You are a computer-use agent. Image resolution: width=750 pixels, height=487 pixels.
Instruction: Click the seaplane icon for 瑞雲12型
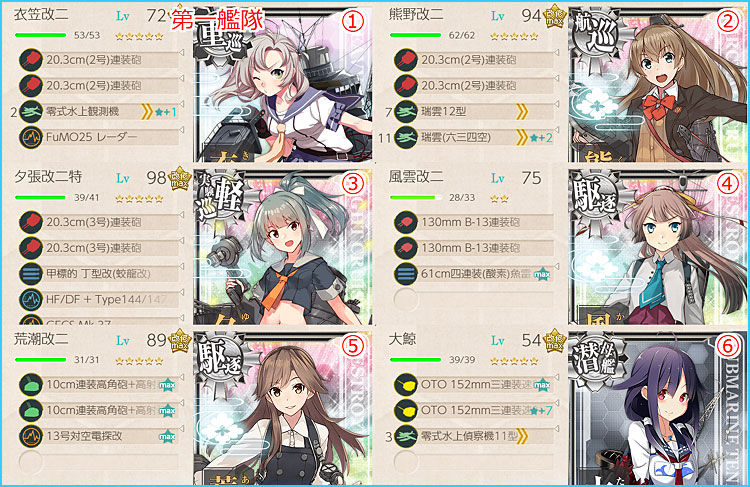(406, 111)
